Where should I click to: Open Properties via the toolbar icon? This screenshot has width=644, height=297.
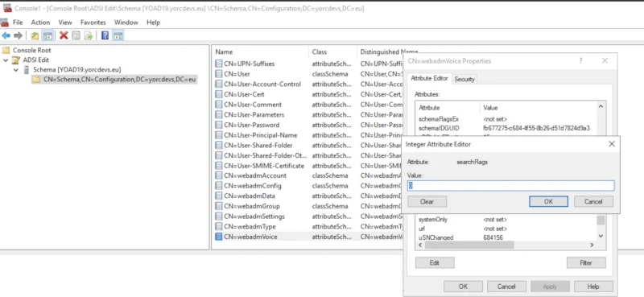[76, 35]
